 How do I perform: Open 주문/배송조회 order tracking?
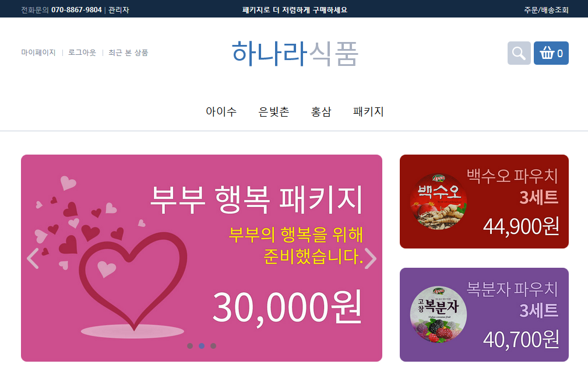tap(547, 10)
